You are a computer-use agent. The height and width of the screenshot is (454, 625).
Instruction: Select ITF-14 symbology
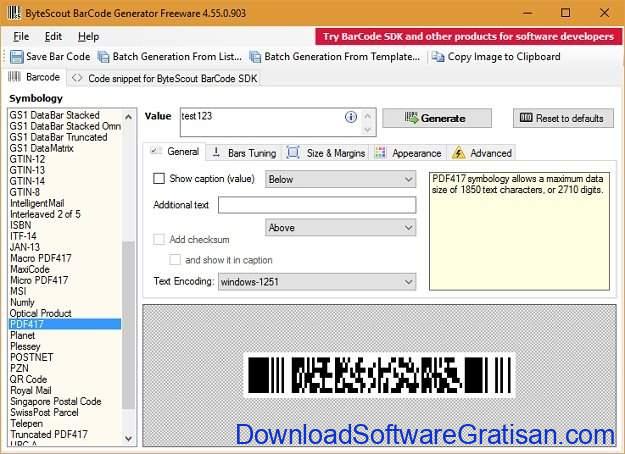pyautogui.click(x=24, y=236)
